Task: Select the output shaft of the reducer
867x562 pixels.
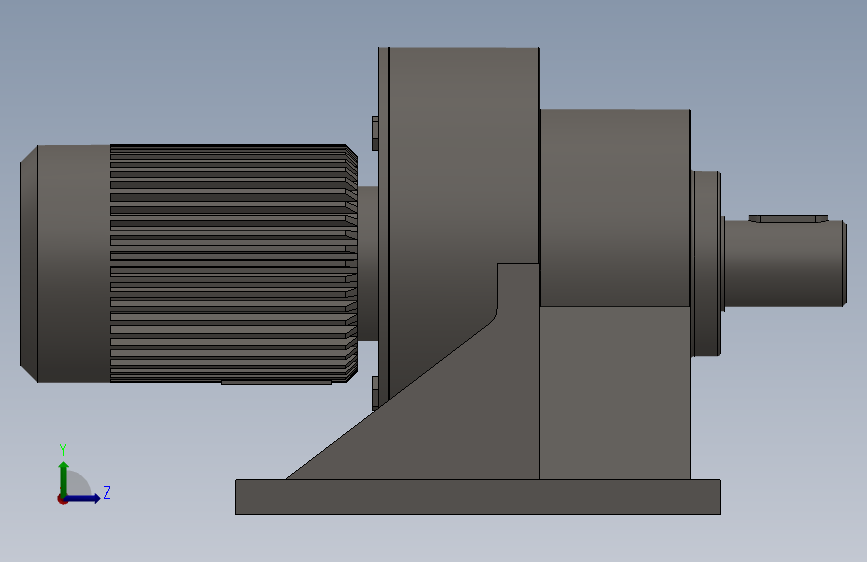Action: coord(785,263)
